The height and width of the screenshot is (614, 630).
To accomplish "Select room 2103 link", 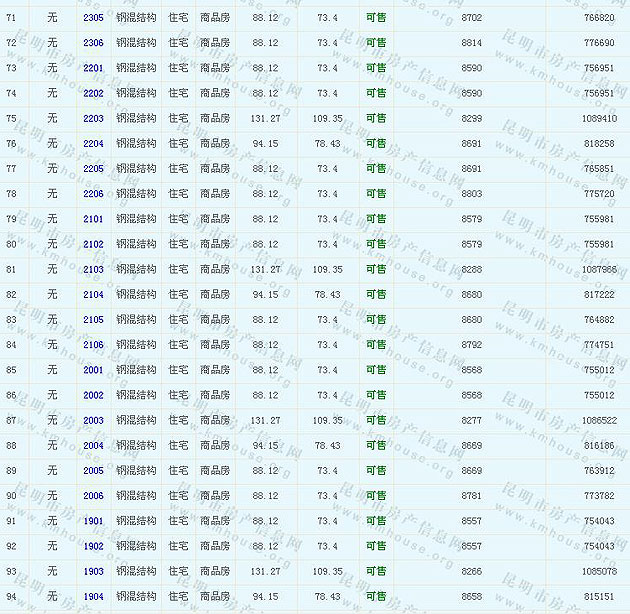I will coord(93,269).
